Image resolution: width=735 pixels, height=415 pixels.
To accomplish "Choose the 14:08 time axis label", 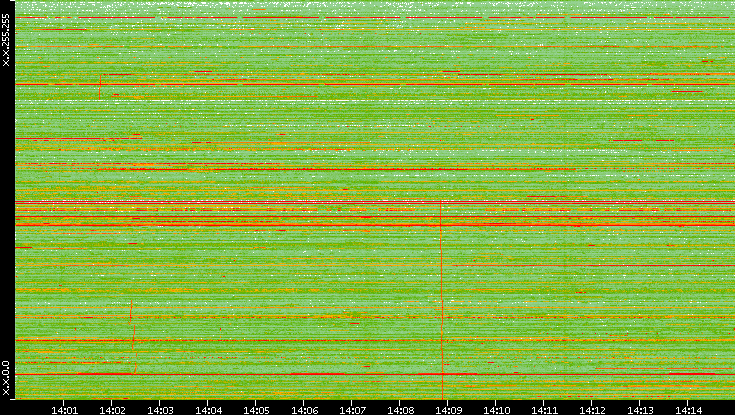I will click(400, 409).
